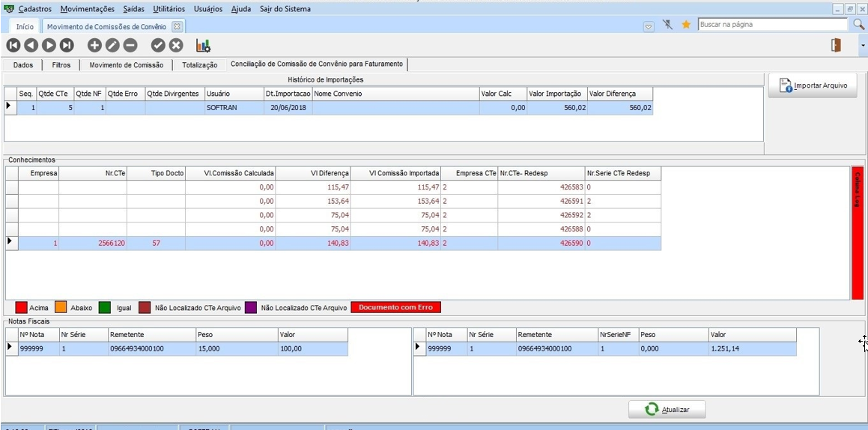Image resolution: width=868 pixels, height=430 pixels.
Task: Open the Movimentações menu
Action: [88, 9]
